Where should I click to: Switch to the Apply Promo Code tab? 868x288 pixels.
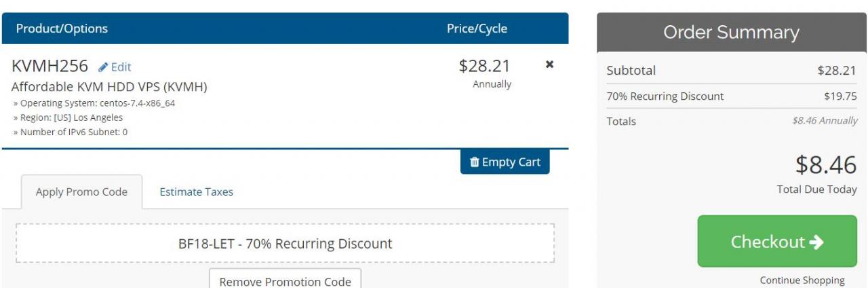81,192
